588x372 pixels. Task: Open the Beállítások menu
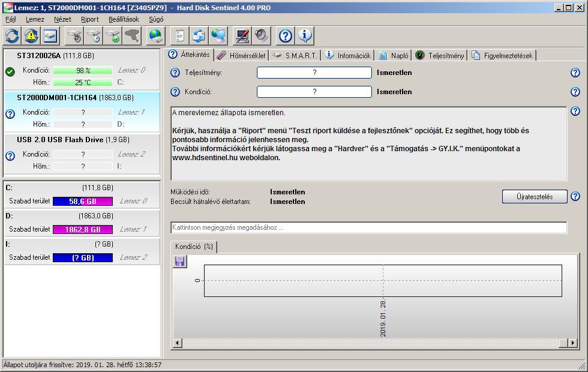(124, 19)
